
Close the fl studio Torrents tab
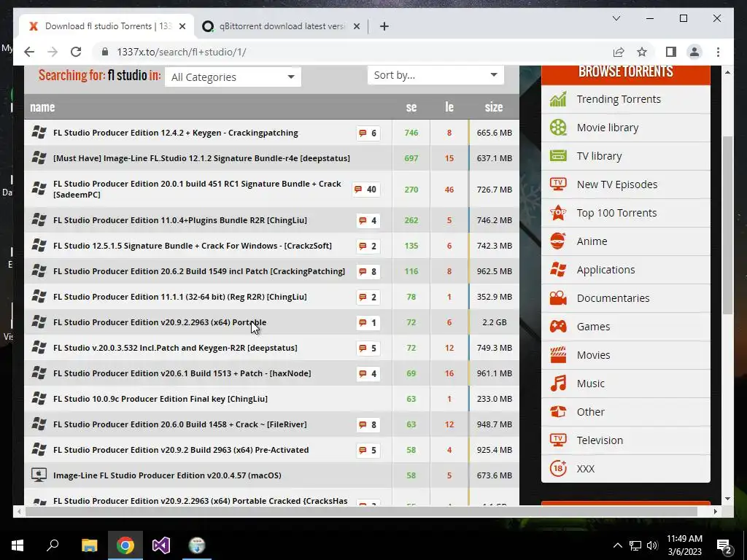[x=182, y=26]
